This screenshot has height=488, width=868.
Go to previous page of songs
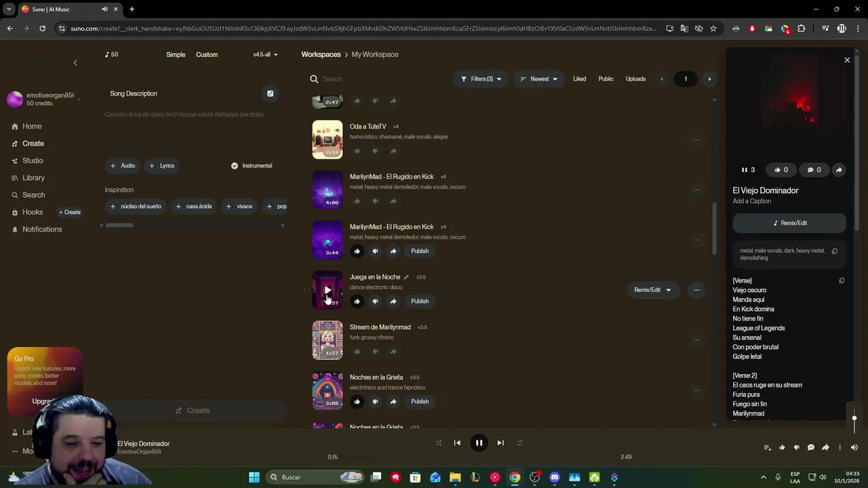[x=662, y=79]
